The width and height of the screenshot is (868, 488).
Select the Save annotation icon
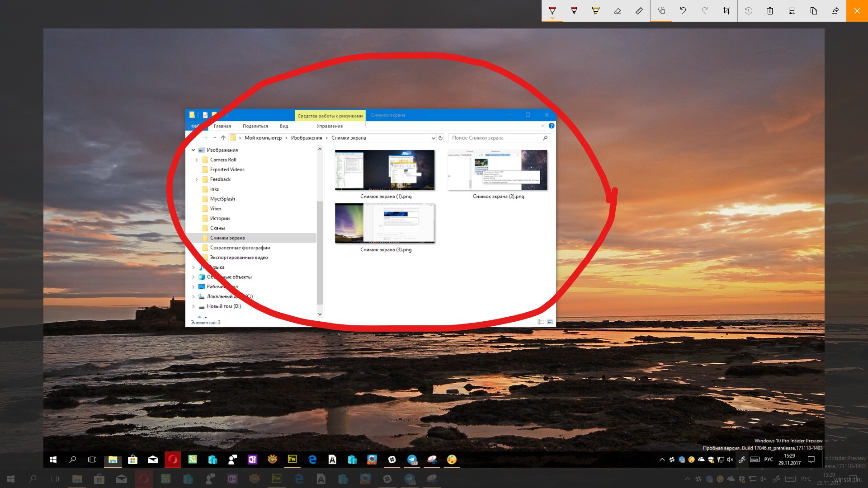click(792, 11)
